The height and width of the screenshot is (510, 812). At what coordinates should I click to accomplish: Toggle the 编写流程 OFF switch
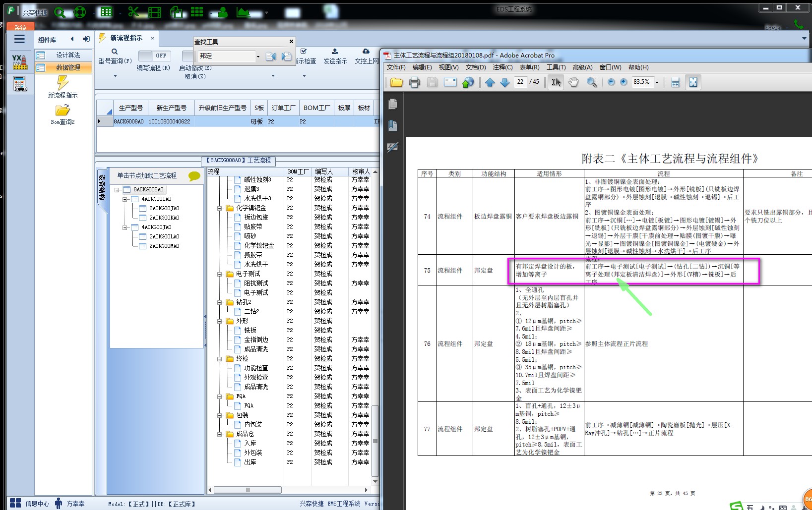coord(154,56)
